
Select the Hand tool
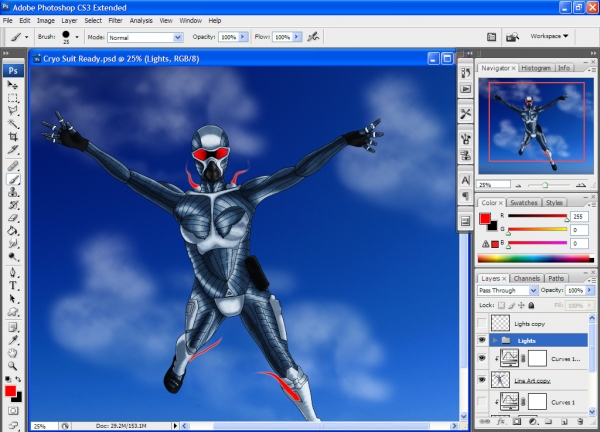tap(13, 353)
